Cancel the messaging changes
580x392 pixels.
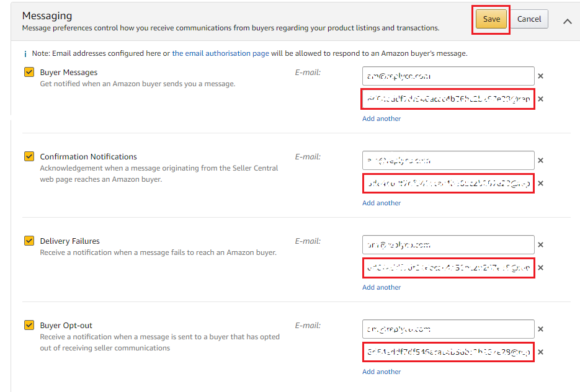tap(529, 19)
